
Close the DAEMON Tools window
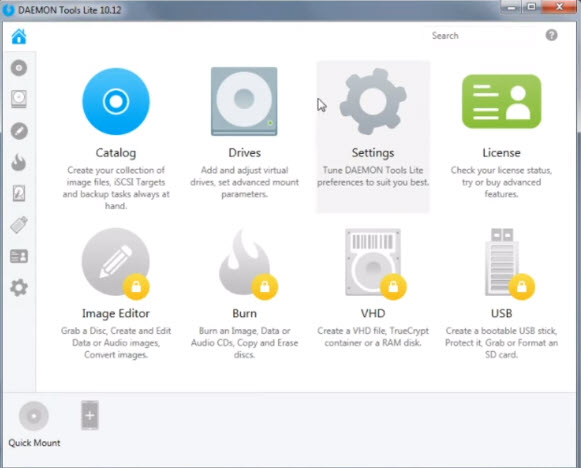point(560,7)
